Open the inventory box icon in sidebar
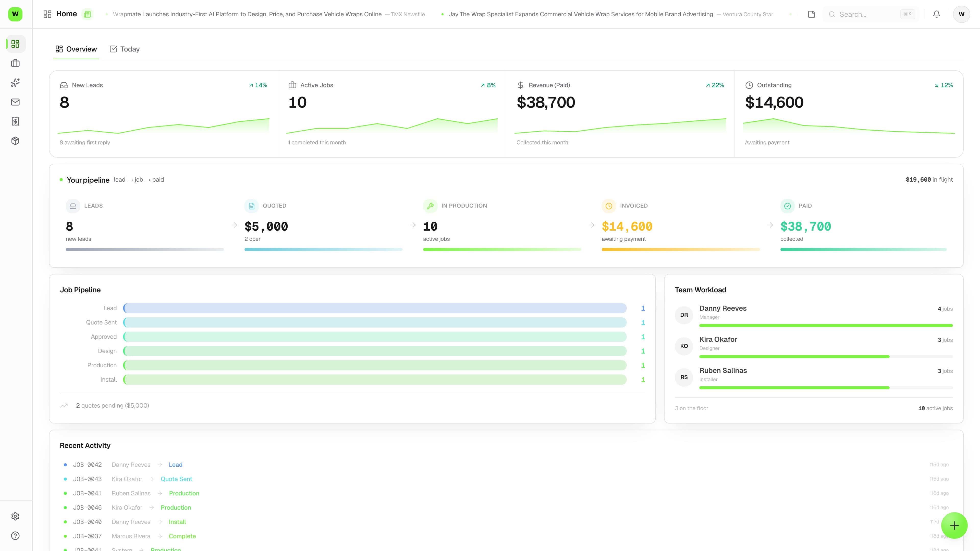This screenshot has height=551, width=980. pos(15,141)
